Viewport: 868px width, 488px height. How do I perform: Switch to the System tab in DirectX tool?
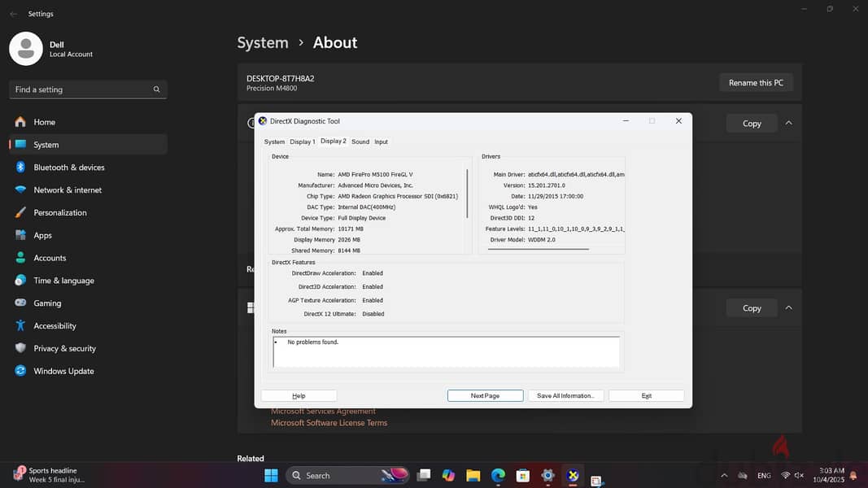274,142
